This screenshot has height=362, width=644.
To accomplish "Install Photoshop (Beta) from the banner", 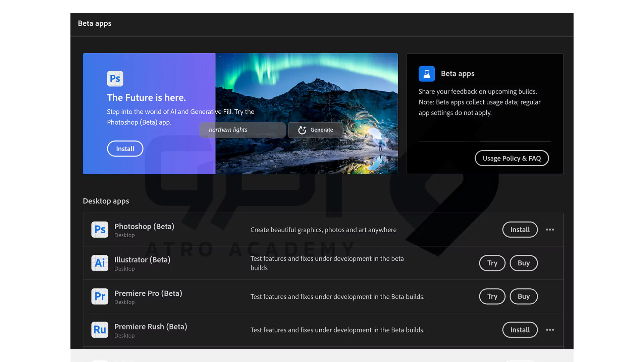I will click(x=125, y=148).
